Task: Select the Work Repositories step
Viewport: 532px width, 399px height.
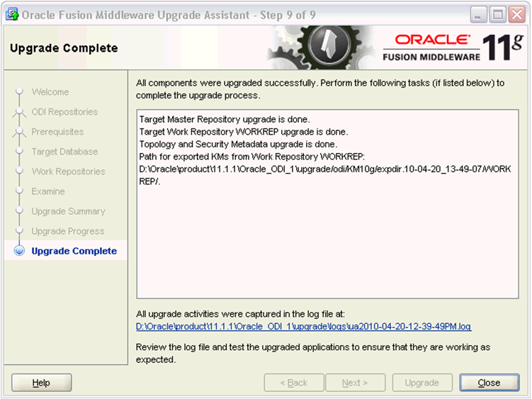Action: pyautogui.click(x=68, y=172)
